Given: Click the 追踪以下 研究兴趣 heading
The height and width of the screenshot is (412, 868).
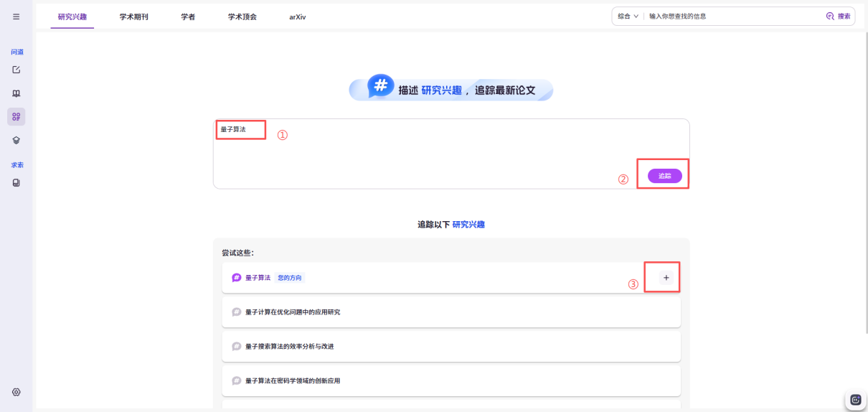Looking at the screenshot, I should (x=451, y=225).
